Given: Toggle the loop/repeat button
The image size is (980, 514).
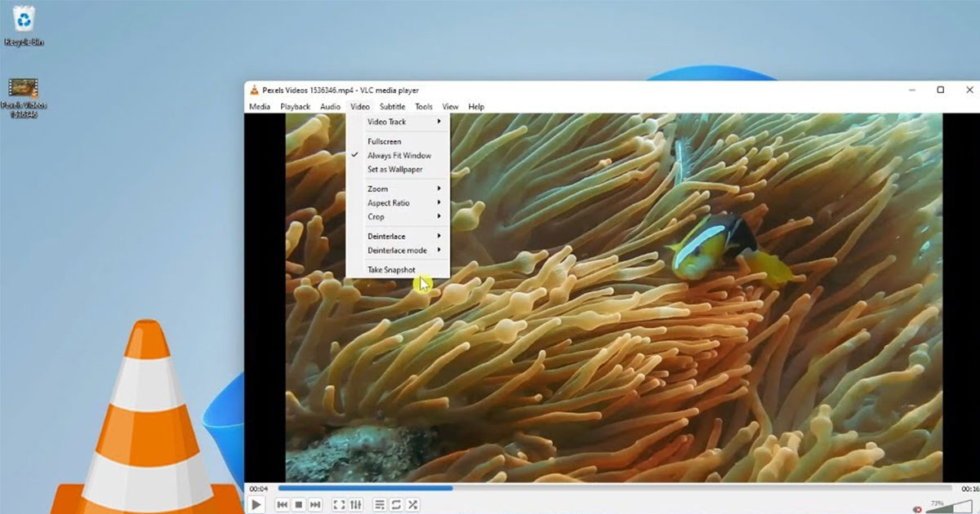Looking at the screenshot, I should [396, 505].
